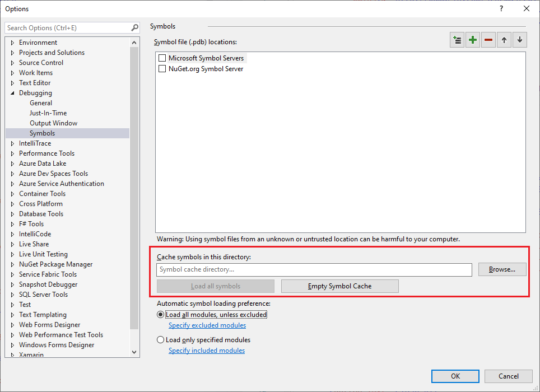
Task: Select Live Share category
Action: (34, 244)
